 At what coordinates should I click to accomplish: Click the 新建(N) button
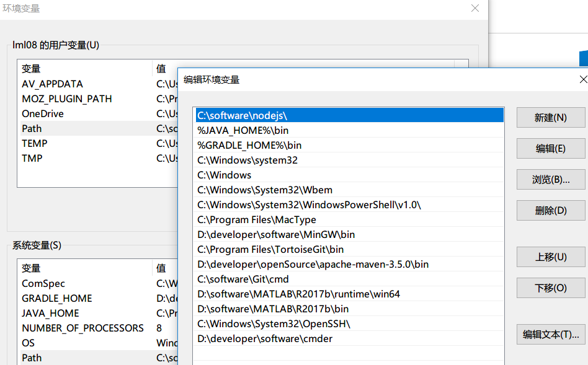[550, 118]
